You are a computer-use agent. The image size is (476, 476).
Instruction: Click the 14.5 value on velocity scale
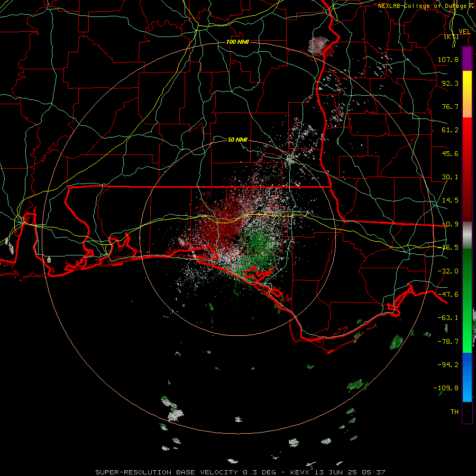click(x=450, y=200)
